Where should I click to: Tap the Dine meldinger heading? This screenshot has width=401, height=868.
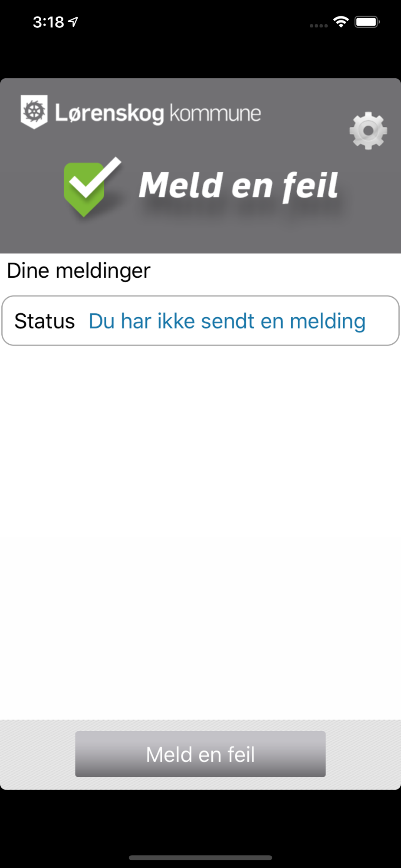(x=79, y=271)
